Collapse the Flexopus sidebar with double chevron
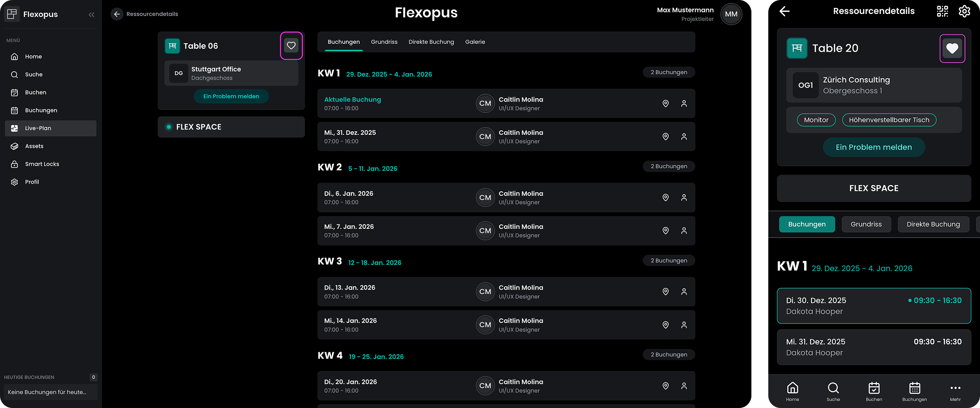This screenshot has width=980, height=408. click(x=91, y=14)
